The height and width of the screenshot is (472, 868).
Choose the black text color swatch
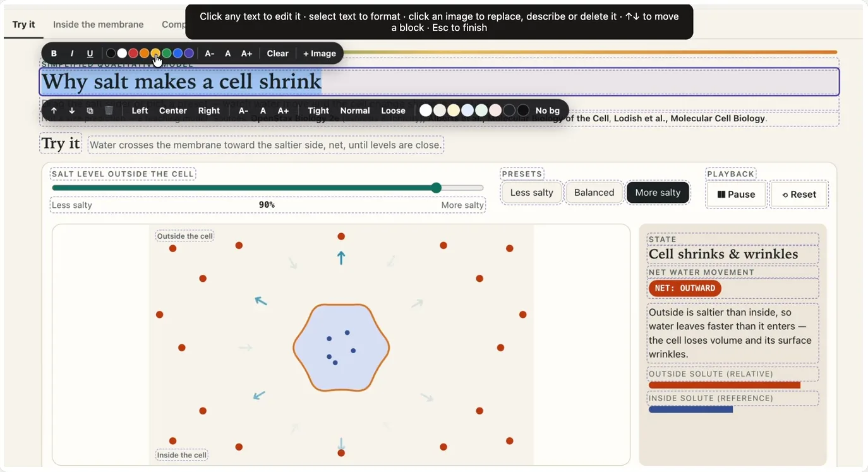click(x=111, y=54)
